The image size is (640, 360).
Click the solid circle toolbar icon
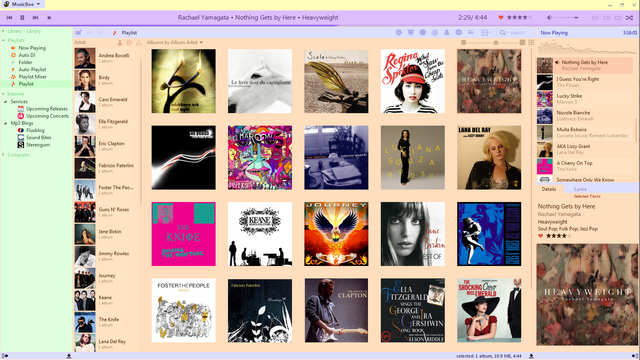[x=423, y=32]
